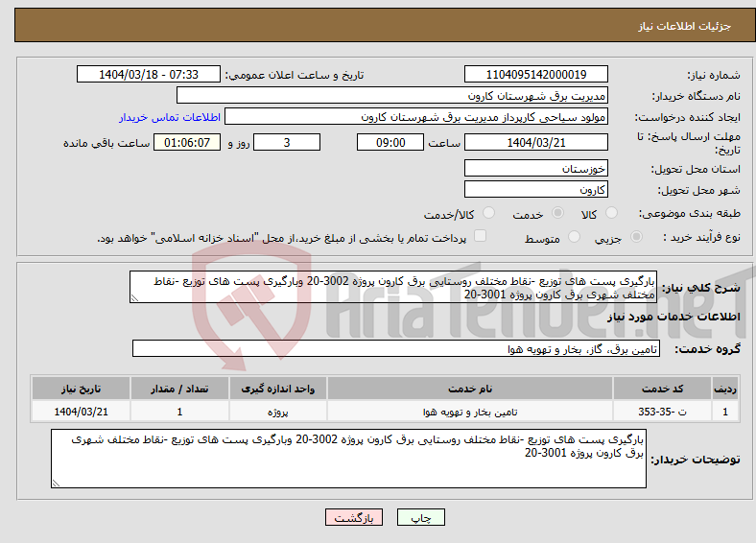
Task: Click the چاپ print button
Action: 421,517
